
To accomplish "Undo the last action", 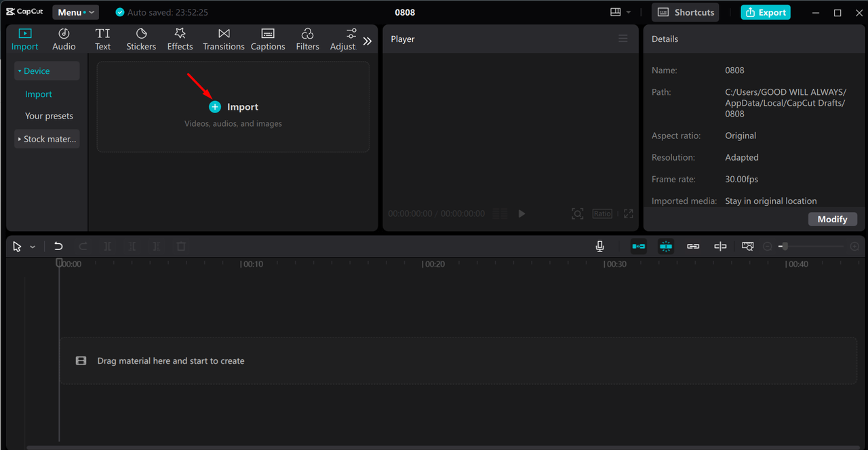I will pos(58,247).
